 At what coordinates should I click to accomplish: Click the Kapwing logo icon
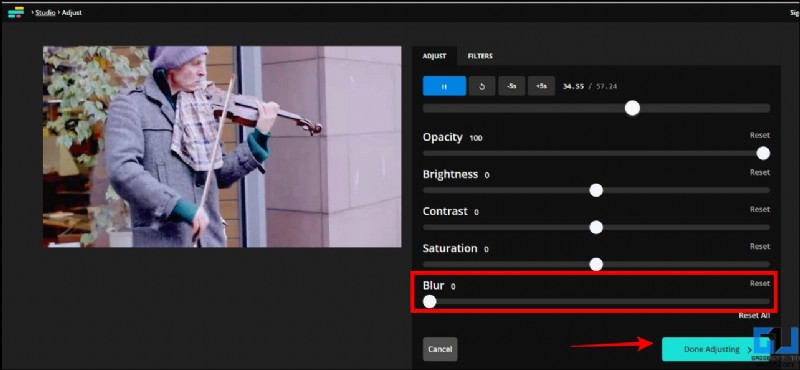coord(16,12)
